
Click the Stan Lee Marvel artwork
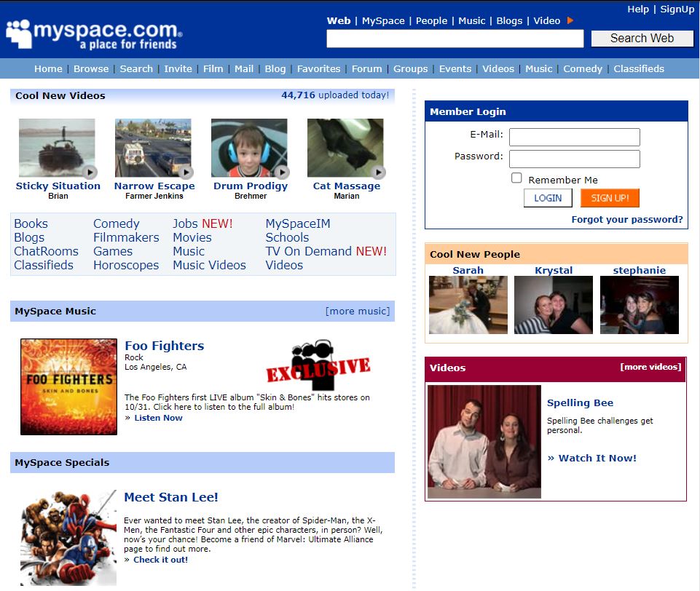(68, 539)
